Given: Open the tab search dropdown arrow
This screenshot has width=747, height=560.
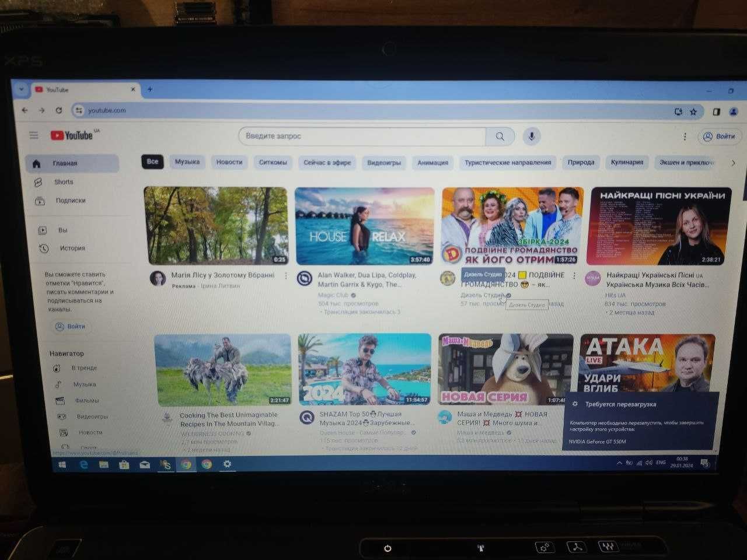Looking at the screenshot, I should click(21, 89).
